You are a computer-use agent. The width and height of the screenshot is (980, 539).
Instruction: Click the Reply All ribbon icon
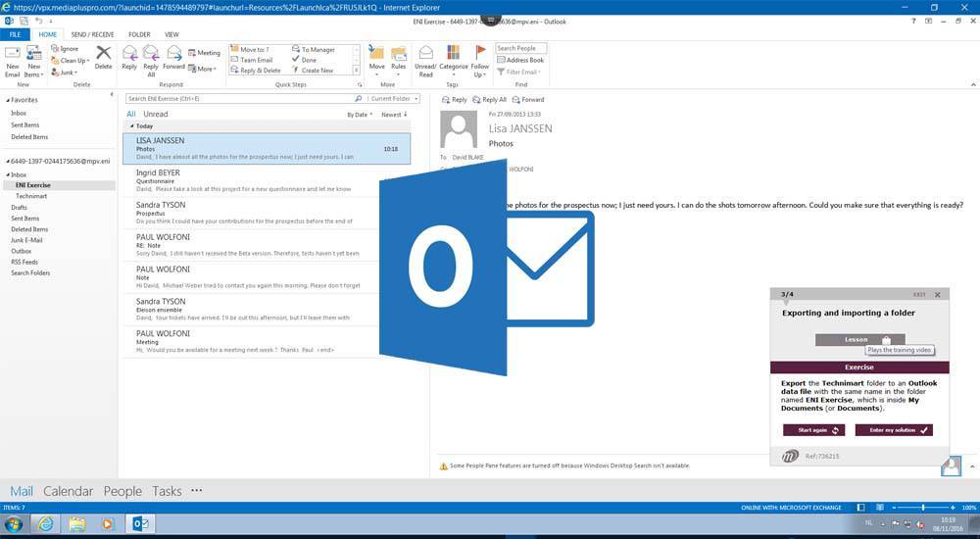(151, 57)
